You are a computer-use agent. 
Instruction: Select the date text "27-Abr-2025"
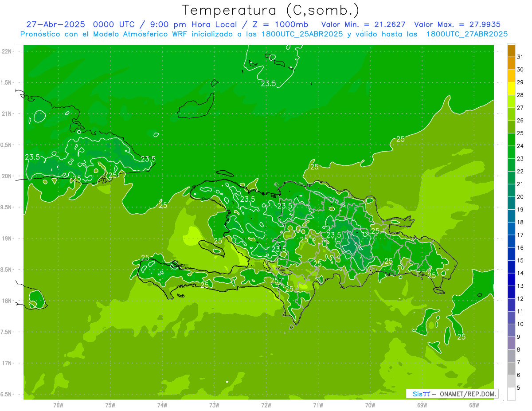55,24
